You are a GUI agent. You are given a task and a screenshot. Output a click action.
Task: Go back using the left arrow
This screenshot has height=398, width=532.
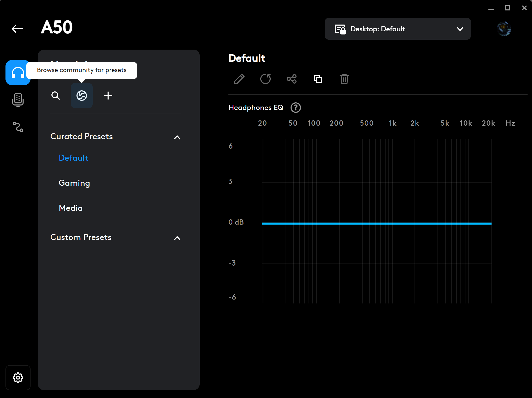click(17, 28)
